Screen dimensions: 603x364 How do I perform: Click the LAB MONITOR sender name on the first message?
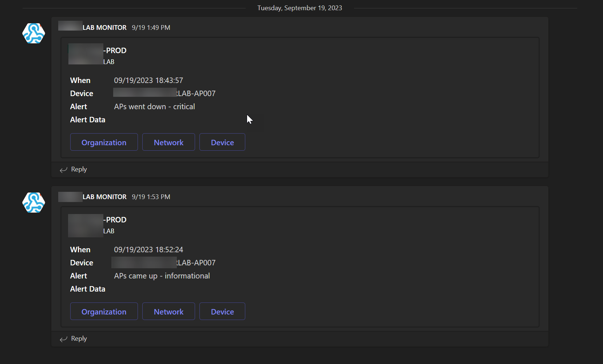(104, 27)
